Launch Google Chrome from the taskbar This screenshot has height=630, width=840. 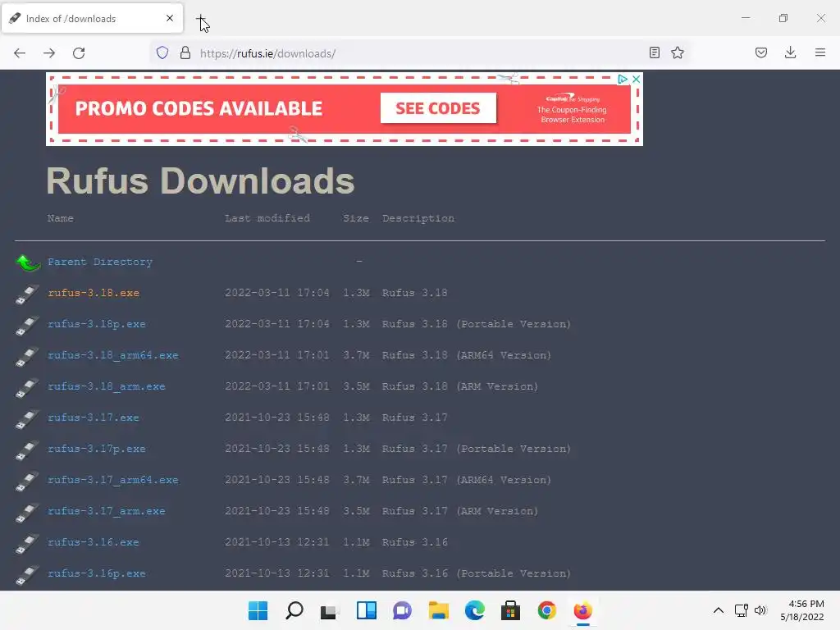(x=547, y=610)
